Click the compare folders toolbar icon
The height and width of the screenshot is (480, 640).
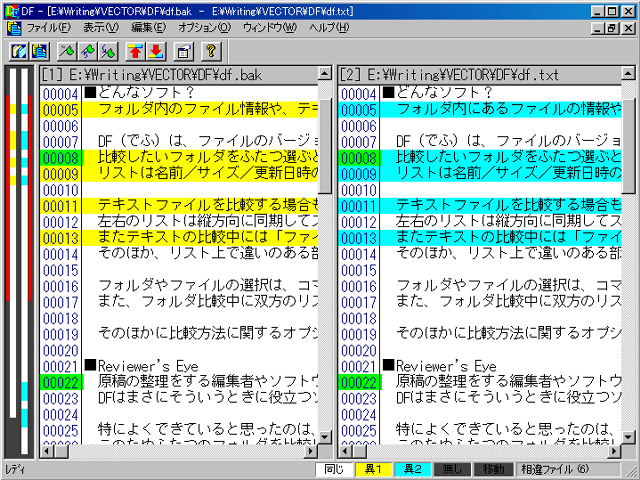[19, 51]
